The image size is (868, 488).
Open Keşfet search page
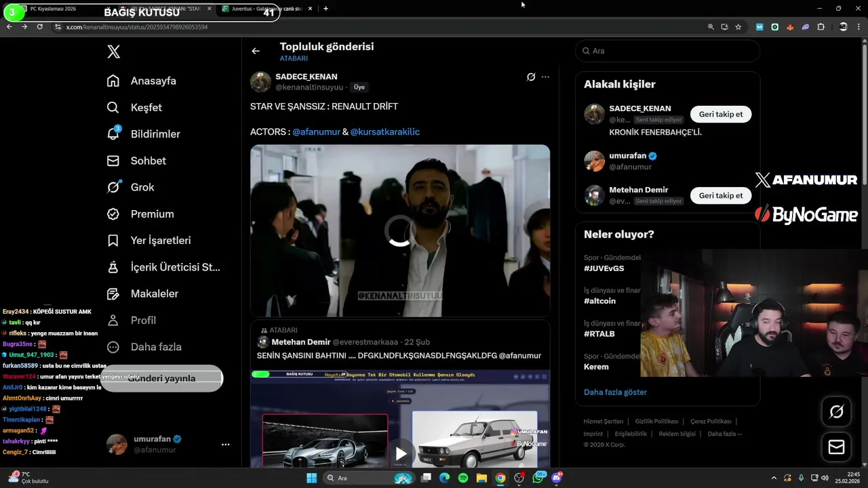pos(134,107)
